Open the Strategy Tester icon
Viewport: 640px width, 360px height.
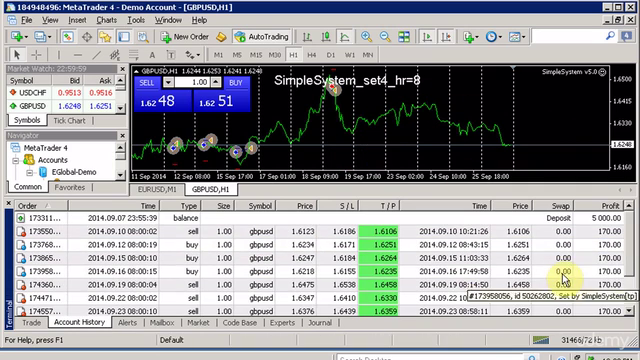coord(143,37)
